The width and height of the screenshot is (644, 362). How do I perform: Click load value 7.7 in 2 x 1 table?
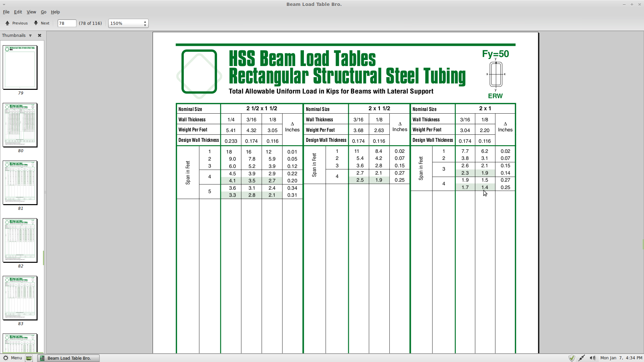coord(465,151)
